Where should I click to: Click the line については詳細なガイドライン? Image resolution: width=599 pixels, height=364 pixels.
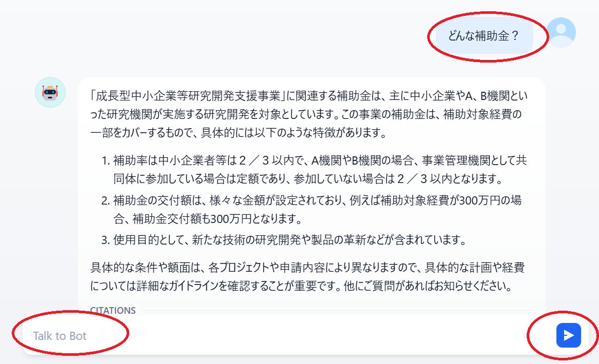pos(301,286)
